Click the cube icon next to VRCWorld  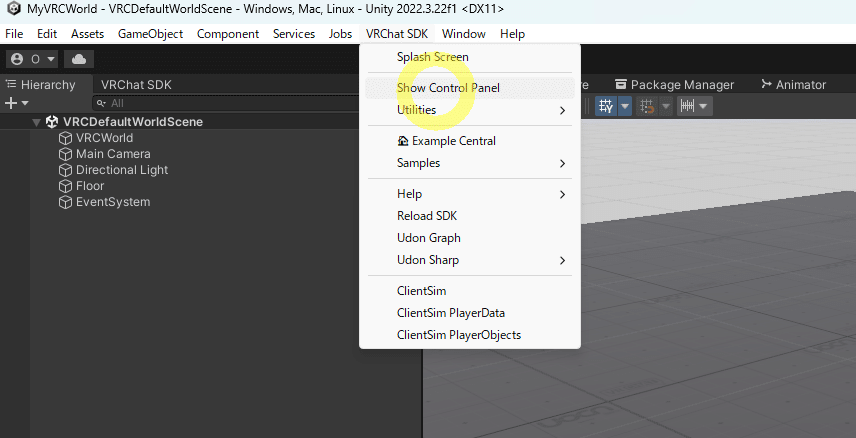coord(66,138)
